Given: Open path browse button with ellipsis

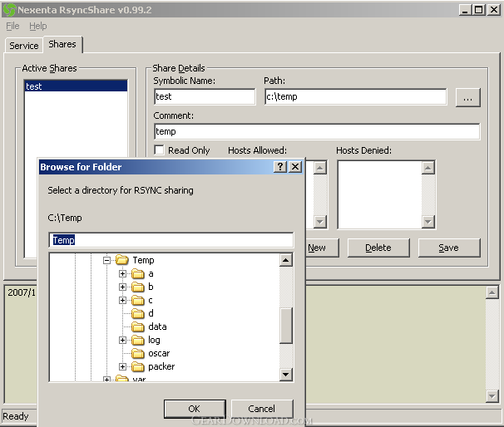Looking at the screenshot, I should coord(467,97).
